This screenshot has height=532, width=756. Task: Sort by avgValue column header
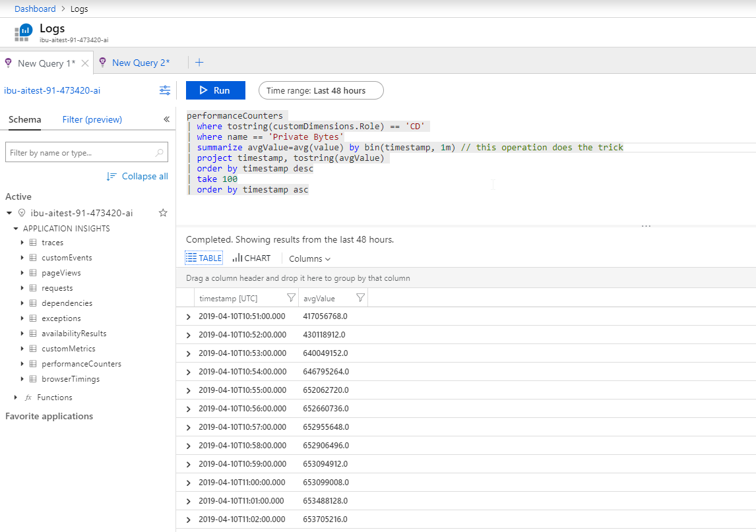[319, 298]
